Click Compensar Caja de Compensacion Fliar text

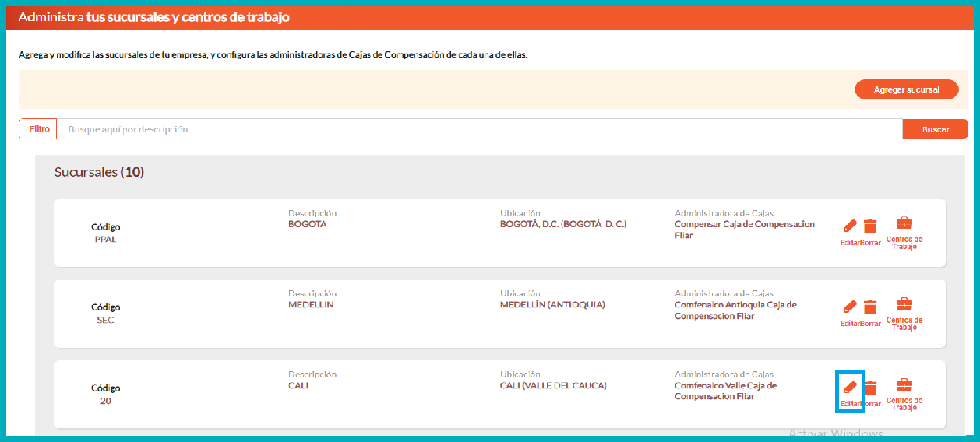(x=745, y=230)
